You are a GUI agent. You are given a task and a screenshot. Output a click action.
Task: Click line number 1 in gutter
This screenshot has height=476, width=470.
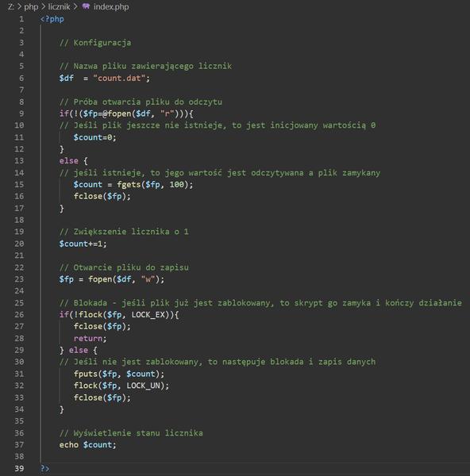(x=21, y=19)
